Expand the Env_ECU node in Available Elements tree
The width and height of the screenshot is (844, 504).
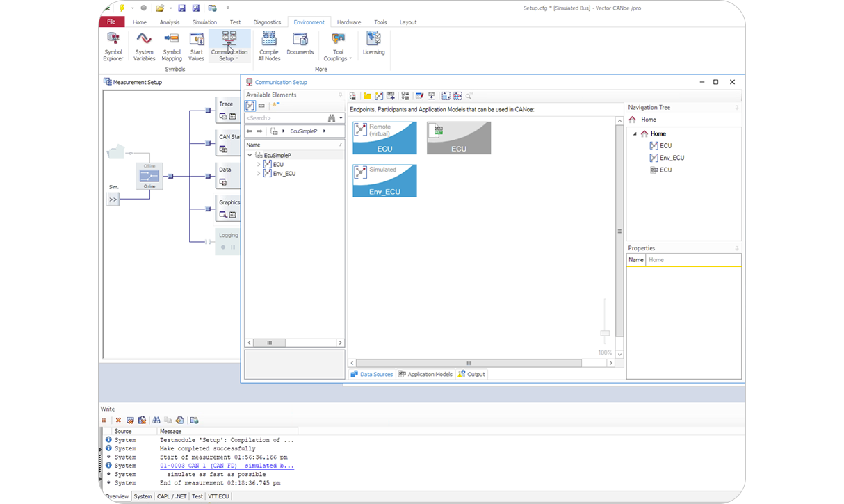tap(259, 173)
